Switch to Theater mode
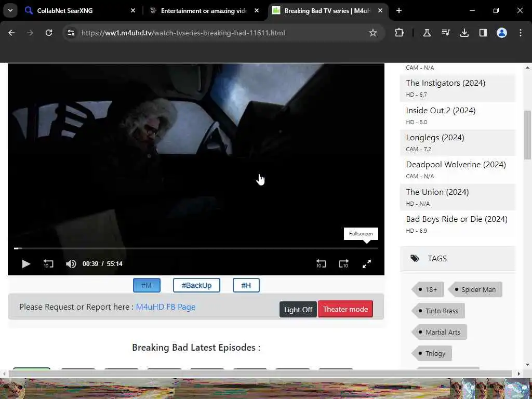 (x=345, y=309)
